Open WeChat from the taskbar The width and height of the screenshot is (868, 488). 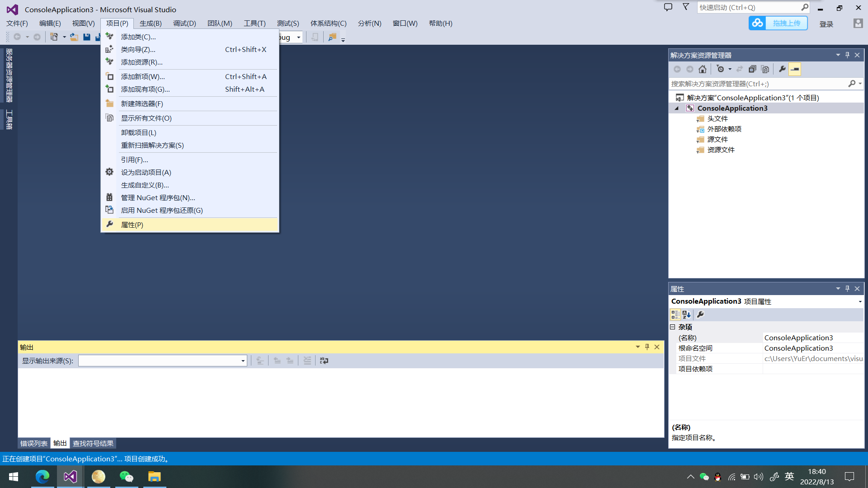[127, 477]
